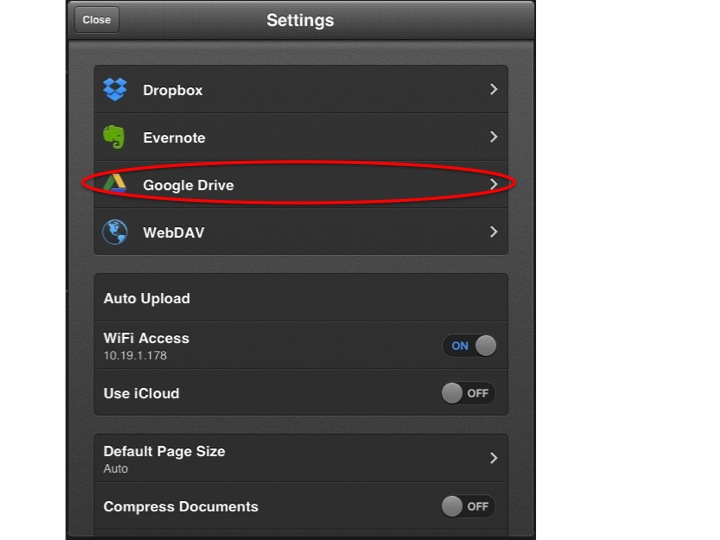The height and width of the screenshot is (540, 720).
Task: Enable the Compress Documents switch
Action: [468, 506]
